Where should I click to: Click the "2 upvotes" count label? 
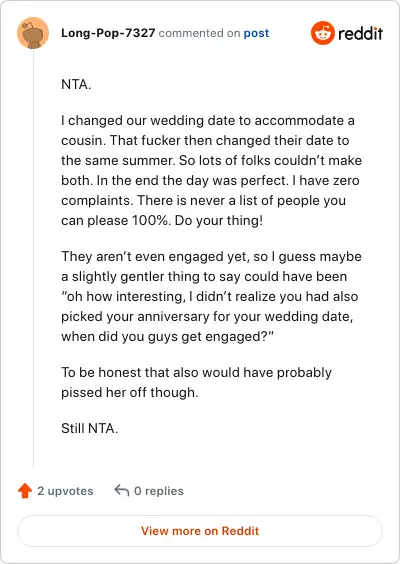[65, 491]
